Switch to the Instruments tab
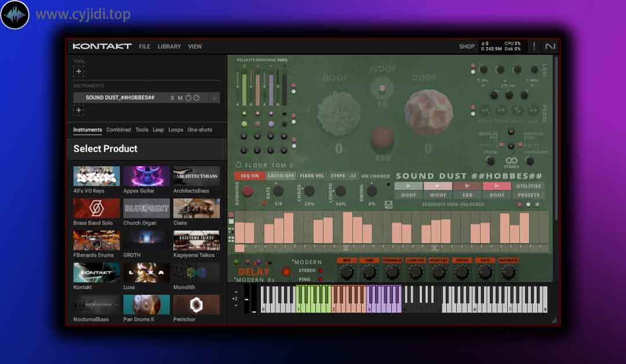Image resolution: width=626 pixels, height=364 pixels. pos(88,130)
